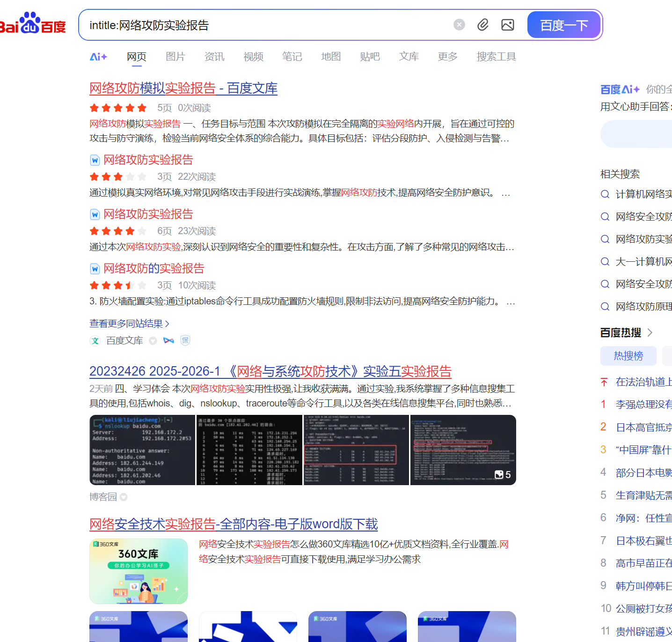This screenshot has height=642, width=672.
Task: Open the dropdown arrow beside 博客园
Action: click(123, 497)
